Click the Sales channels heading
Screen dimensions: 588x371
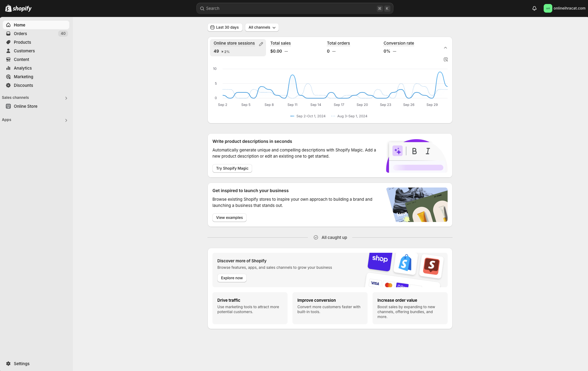point(15,98)
